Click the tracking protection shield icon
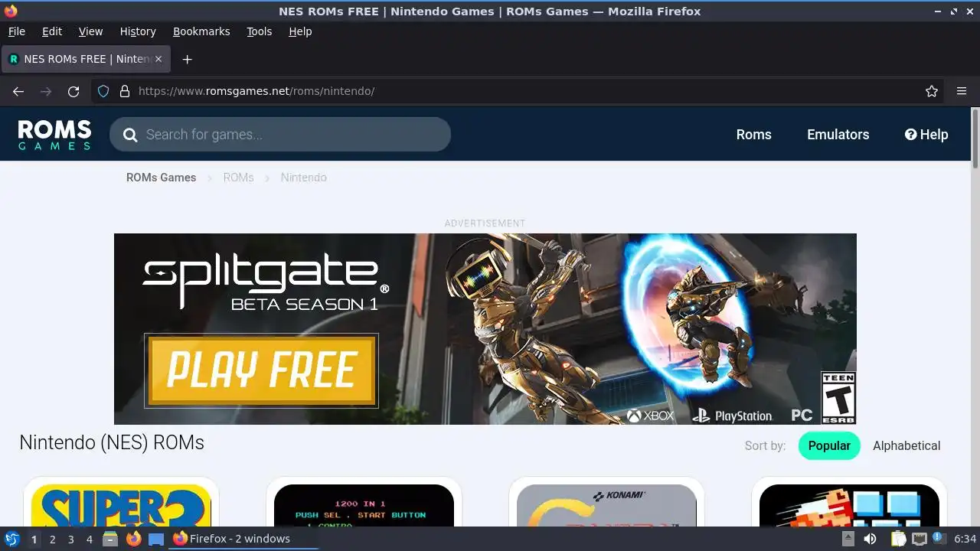This screenshot has height=551, width=980. pos(103,91)
